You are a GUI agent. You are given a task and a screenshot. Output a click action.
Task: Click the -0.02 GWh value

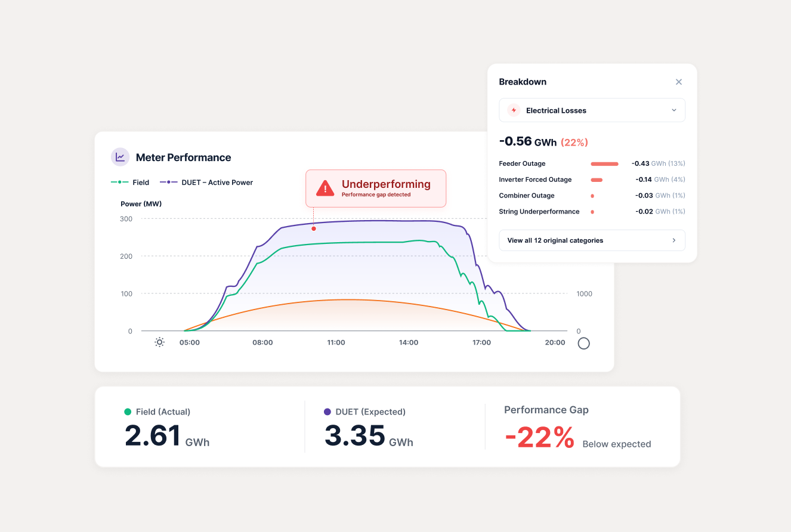pos(651,212)
